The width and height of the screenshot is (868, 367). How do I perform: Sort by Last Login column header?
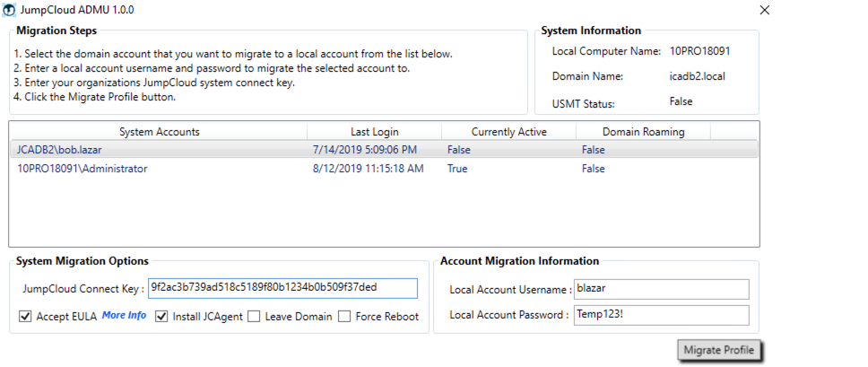[374, 132]
